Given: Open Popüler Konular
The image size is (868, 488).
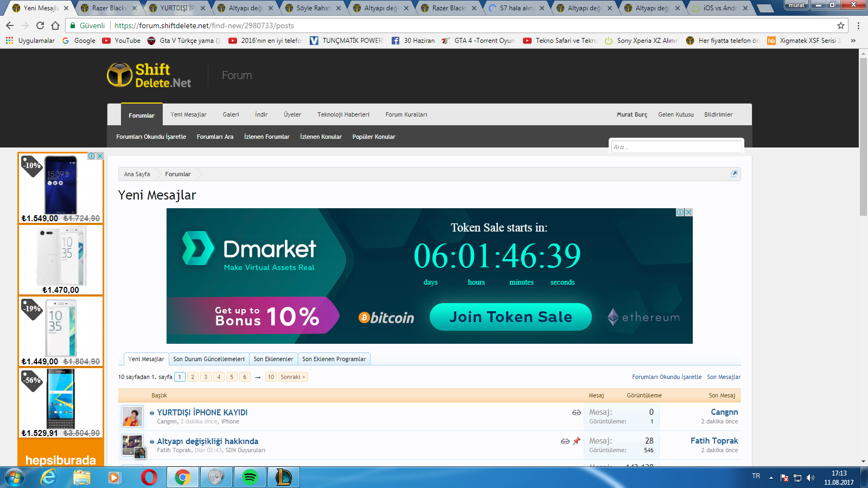Looking at the screenshot, I should click(x=374, y=137).
